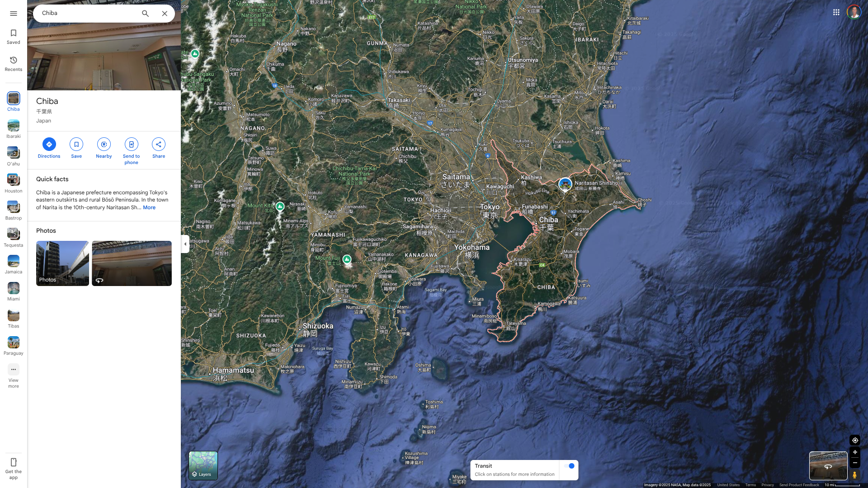Show your current location on map

pos(855,440)
